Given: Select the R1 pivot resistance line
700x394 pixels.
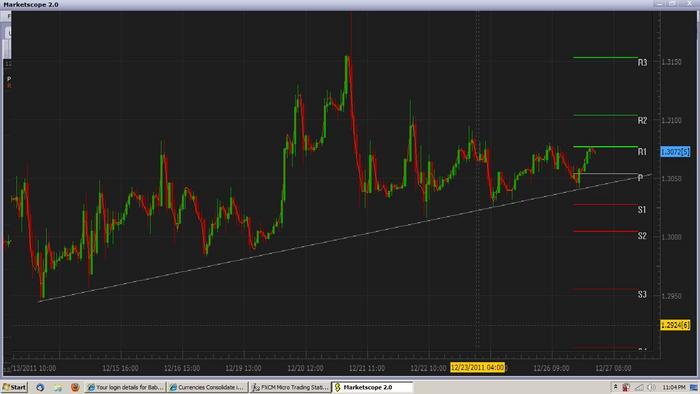Looking at the screenshot, I should point(605,147).
